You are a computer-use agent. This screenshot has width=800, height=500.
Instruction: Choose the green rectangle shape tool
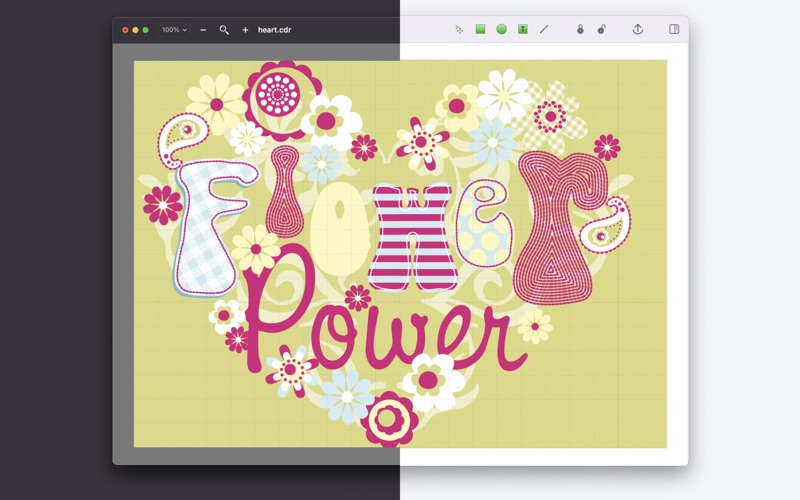pyautogui.click(x=480, y=29)
